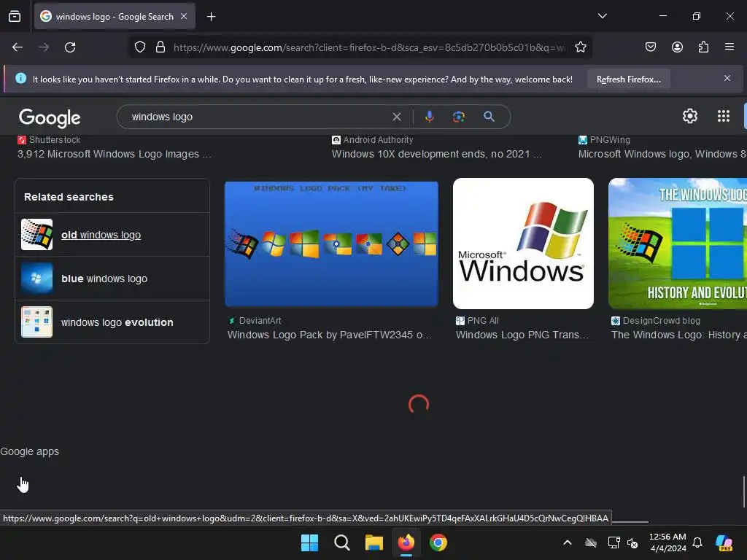Click the page vertical scrollbar
Screen dimensions: 747x560
(x=743, y=491)
